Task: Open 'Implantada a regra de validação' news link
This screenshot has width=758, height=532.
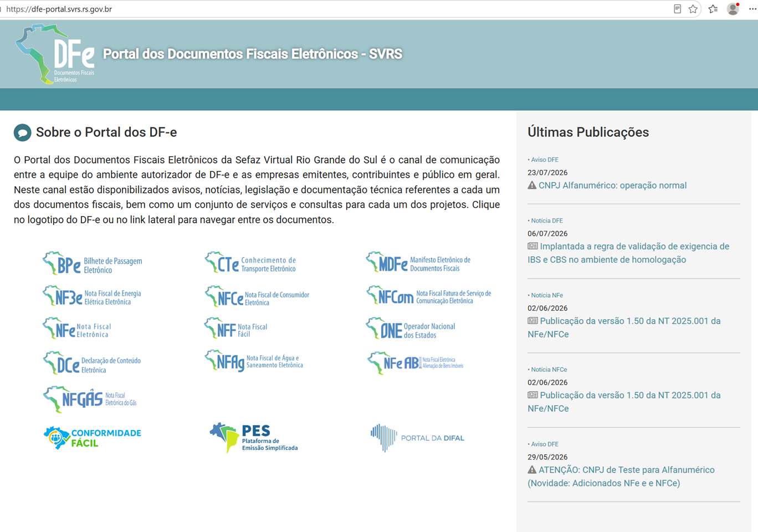Action: point(628,253)
